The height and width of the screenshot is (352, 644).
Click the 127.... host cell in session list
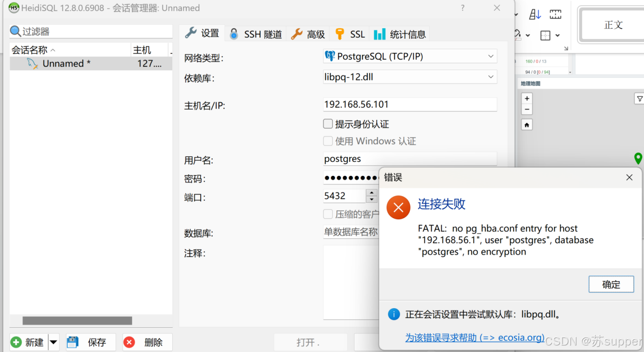coord(149,63)
